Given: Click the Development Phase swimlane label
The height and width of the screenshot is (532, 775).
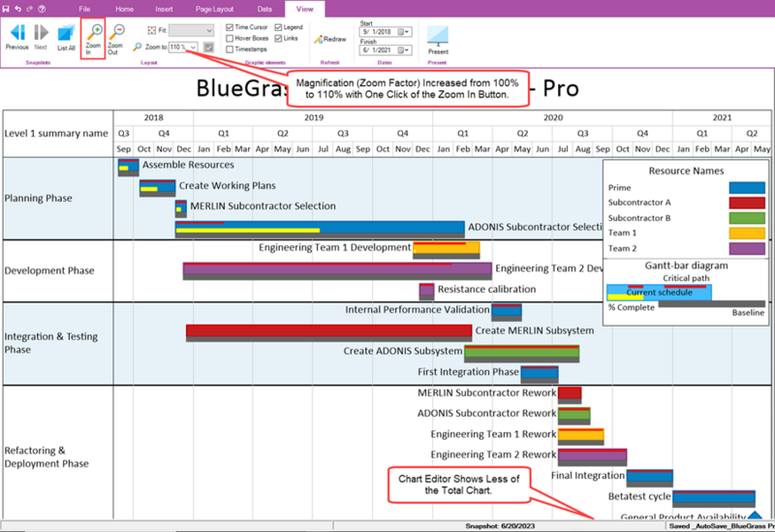Looking at the screenshot, I should click(49, 271).
